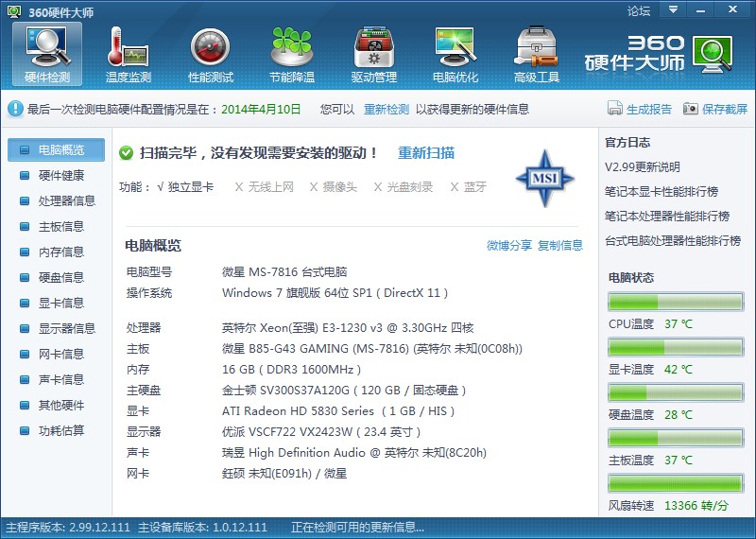
Task: Click 生成报告 to generate report
Action: 649,109
